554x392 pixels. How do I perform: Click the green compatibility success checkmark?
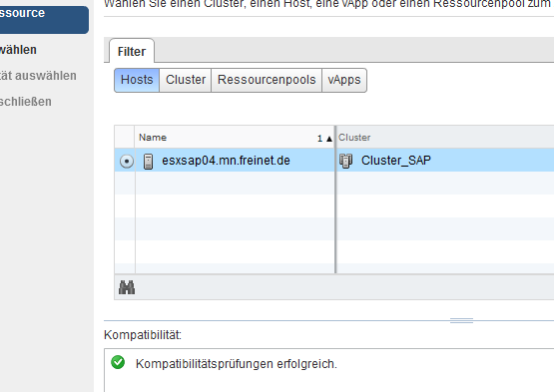click(118, 362)
